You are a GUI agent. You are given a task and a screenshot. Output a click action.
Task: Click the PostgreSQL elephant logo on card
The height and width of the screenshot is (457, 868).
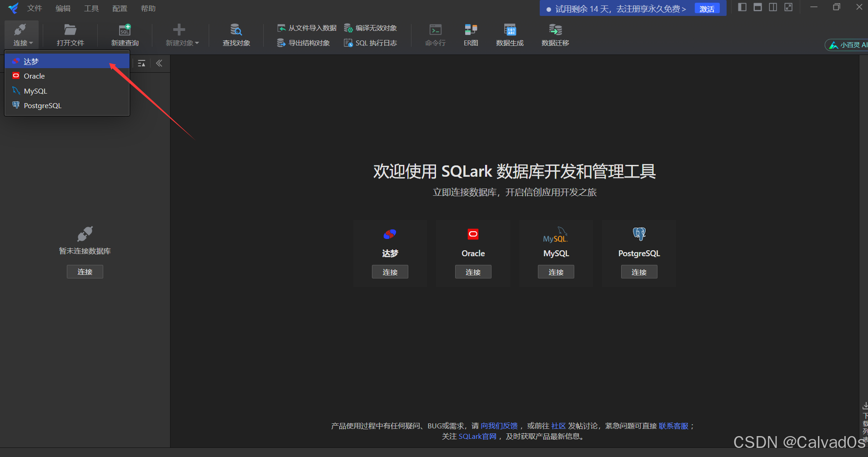point(639,234)
